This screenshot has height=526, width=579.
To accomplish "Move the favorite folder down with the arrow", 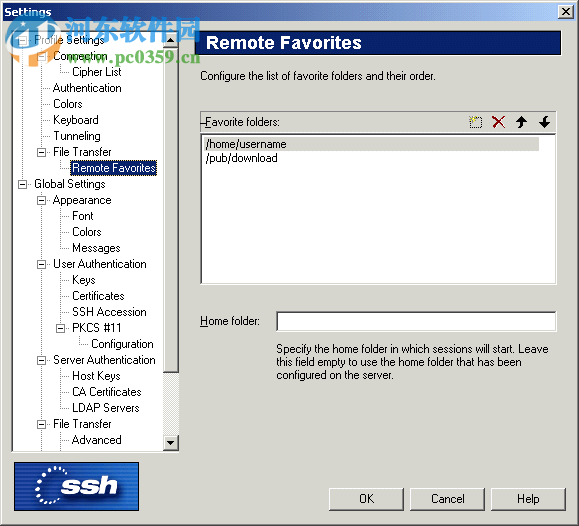I will pos(544,122).
